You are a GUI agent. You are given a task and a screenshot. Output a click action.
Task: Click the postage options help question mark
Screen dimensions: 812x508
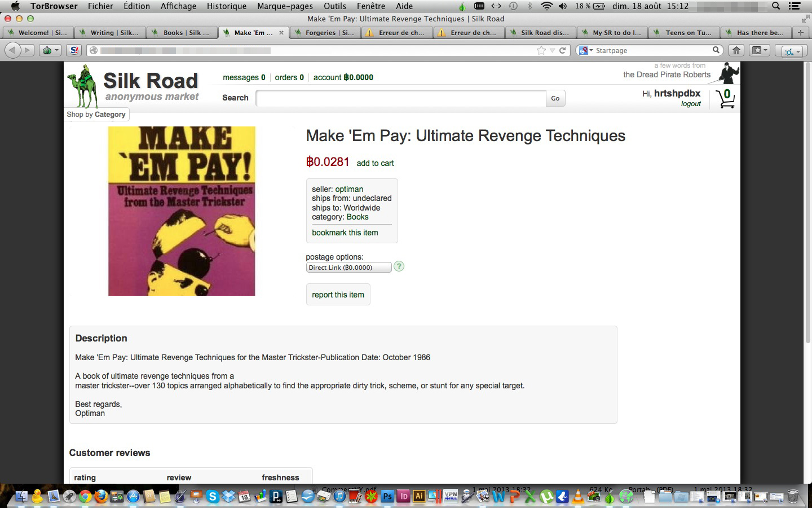399,266
